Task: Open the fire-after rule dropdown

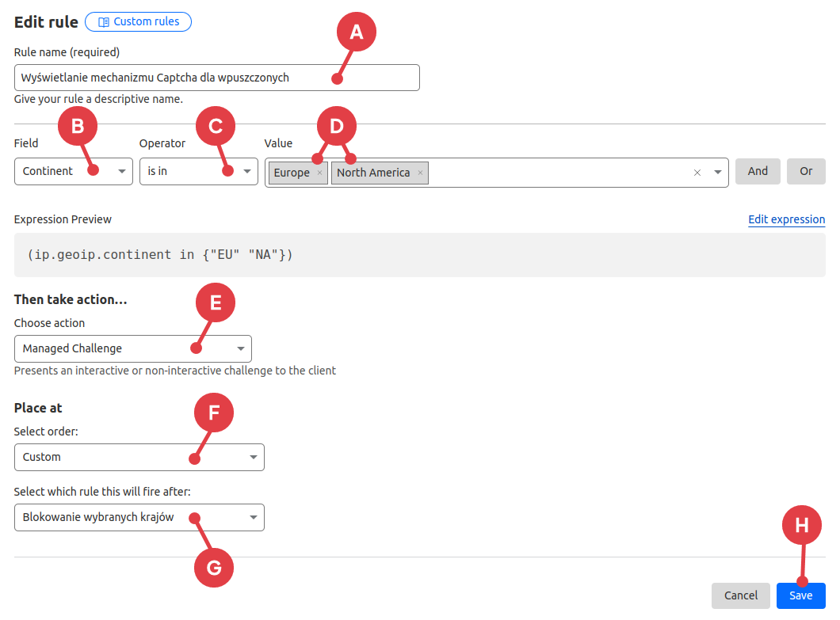Action: (139, 517)
